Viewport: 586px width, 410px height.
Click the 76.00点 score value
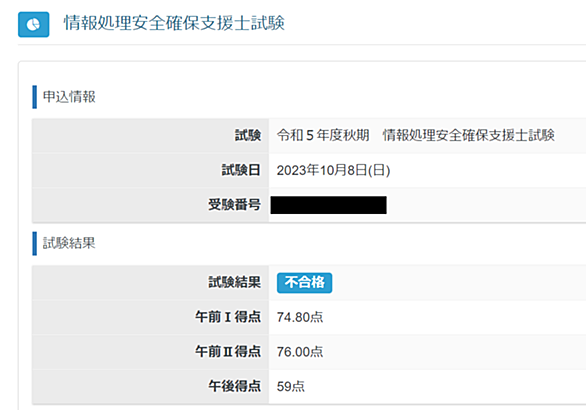pyautogui.click(x=300, y=352)
